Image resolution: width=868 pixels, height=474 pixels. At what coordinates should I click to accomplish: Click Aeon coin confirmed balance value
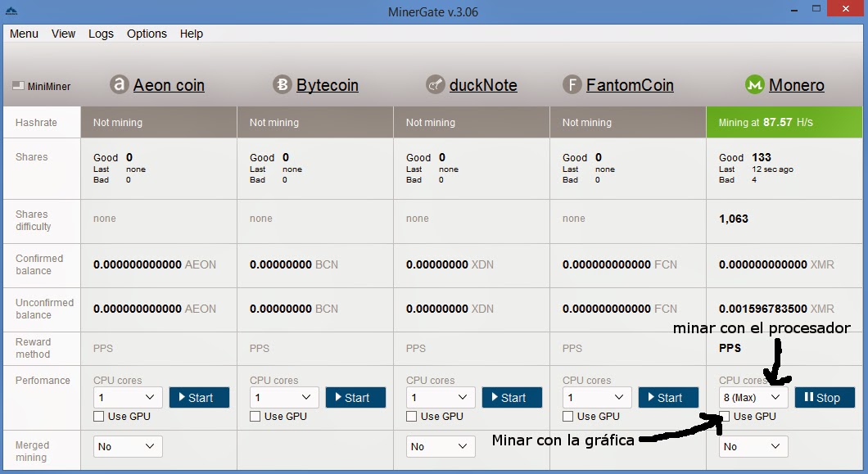point(155,264)
